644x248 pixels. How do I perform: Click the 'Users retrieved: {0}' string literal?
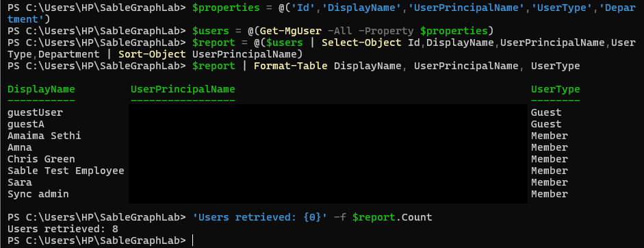point(260,217)
